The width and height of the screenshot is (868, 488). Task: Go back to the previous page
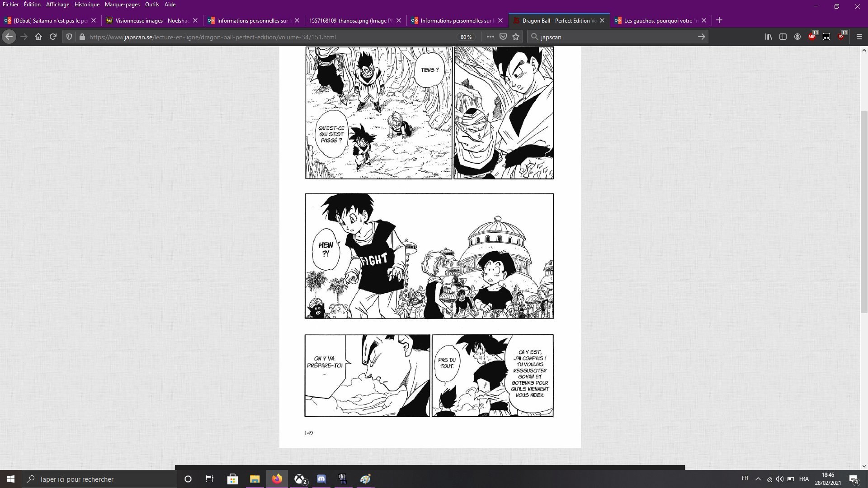point(9,37)
